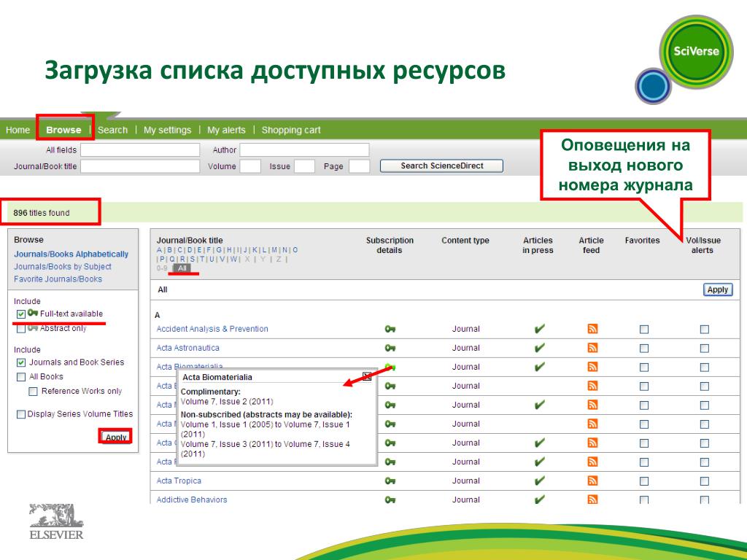
Task: Click articles in press checkmark for Acta Astronautica
Action: coord(539,348)
